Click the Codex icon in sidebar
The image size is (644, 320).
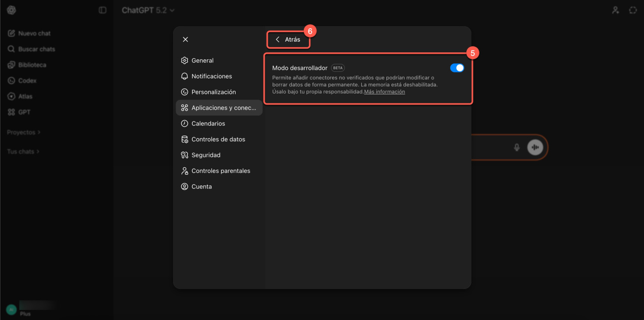(x=11, y=80)
